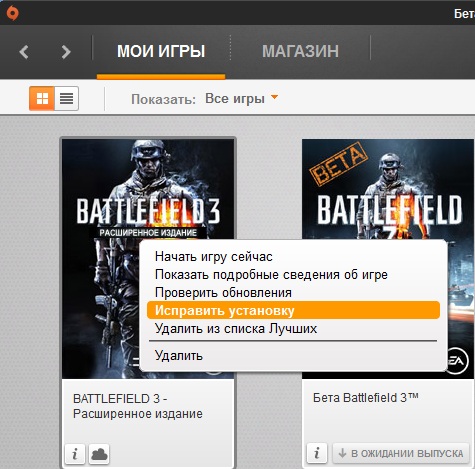
Task: Open info icon for Бета Battlefield 3
Action: [317, 453]
